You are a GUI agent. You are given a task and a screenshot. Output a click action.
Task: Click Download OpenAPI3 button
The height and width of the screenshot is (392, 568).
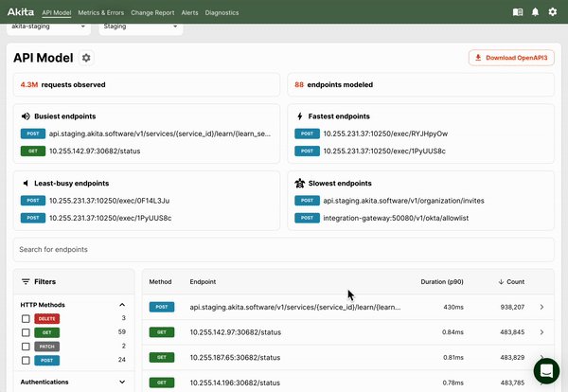511,58
